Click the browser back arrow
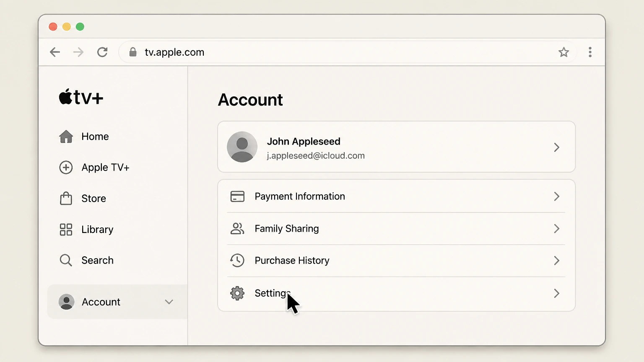The image size is (644, 362). click(55, 52)
